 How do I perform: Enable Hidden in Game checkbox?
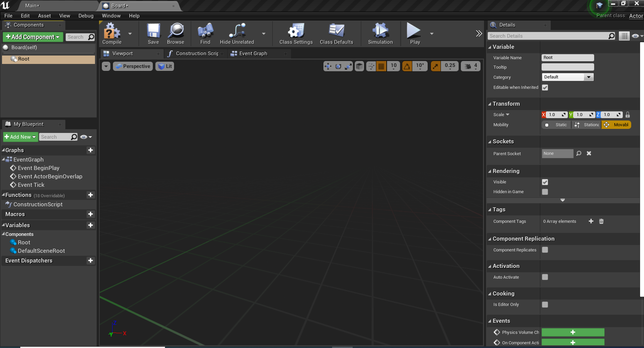pyautogui.click(x=545, y=192)
